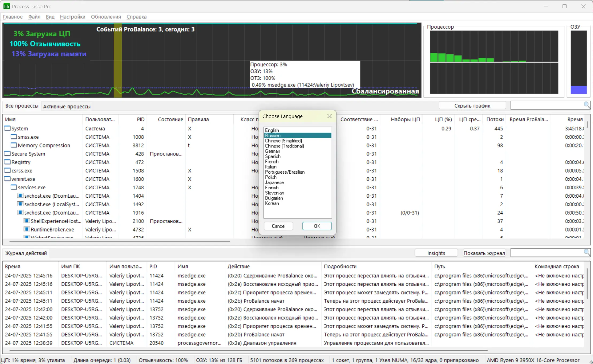This screenshot has height=364, width=593.
Task: Select English in the language list
Action: 272,130
